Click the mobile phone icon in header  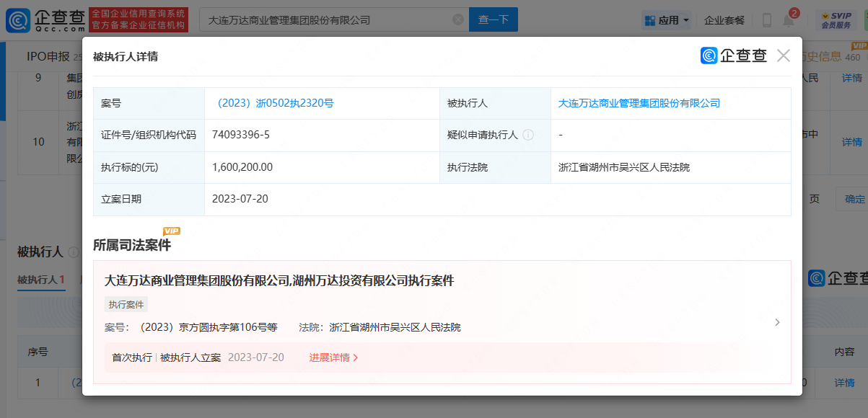click(767, 20)
